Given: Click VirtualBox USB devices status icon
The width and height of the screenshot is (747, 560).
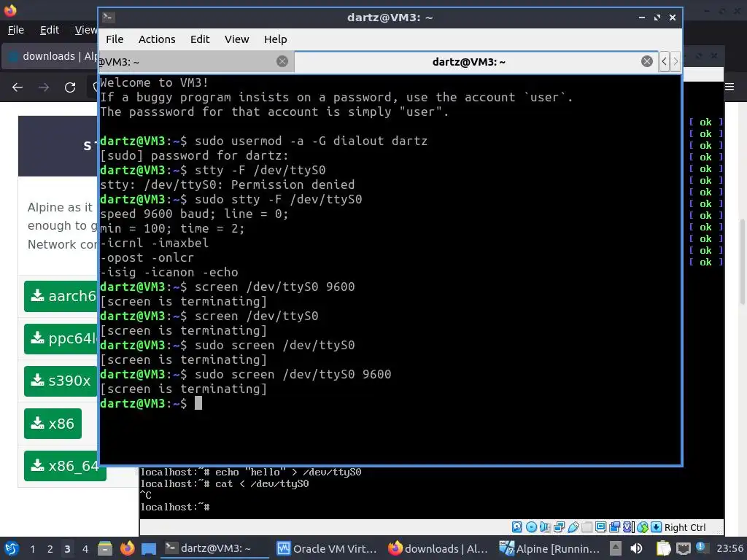Looking at the screenshot, I should pos(573,527).
